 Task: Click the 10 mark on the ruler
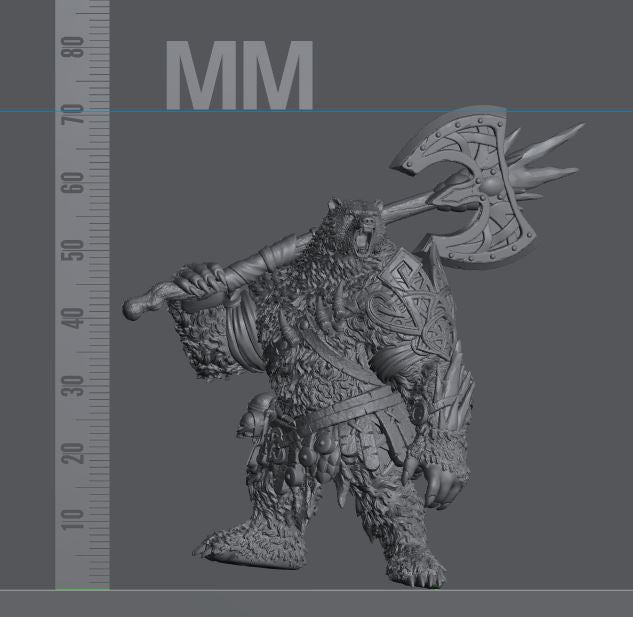[72, 519]
